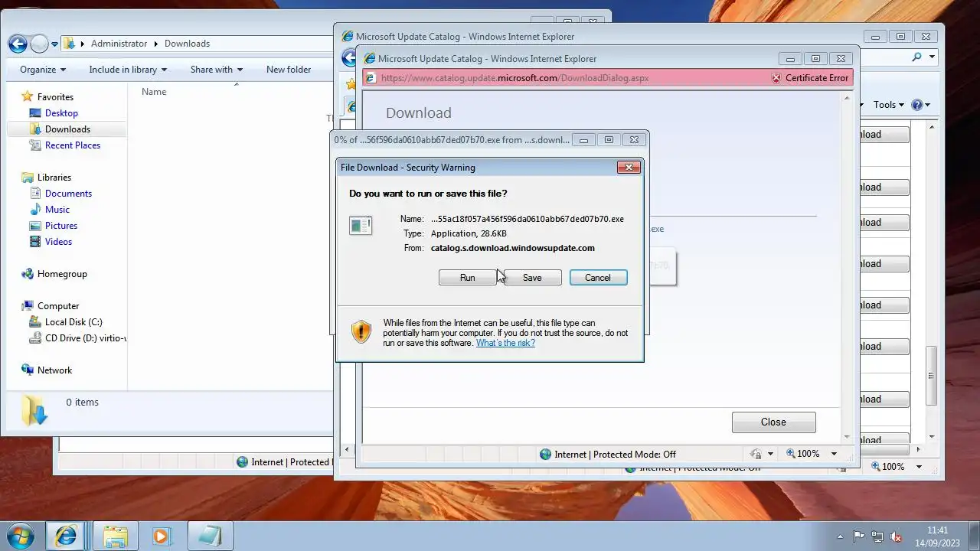Click the notepad-like taskbar application icon
This screenshot has height=551, width=980.
(209, 536)
